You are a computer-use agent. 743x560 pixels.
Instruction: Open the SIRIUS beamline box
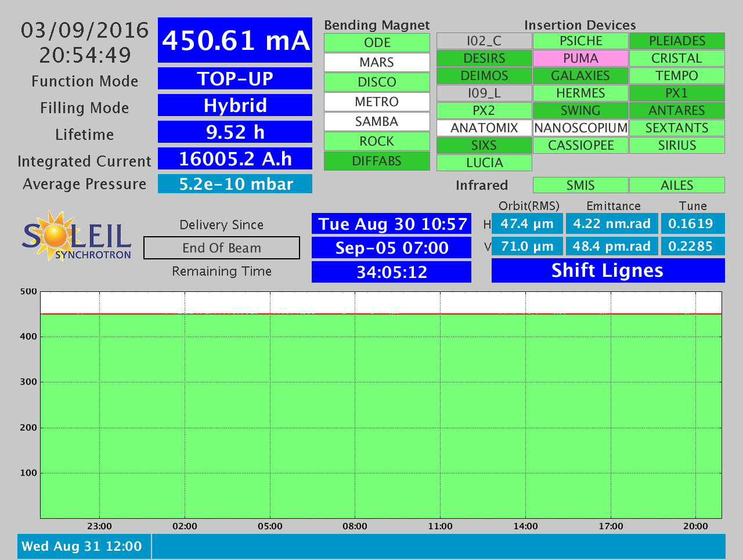(677, 145)
